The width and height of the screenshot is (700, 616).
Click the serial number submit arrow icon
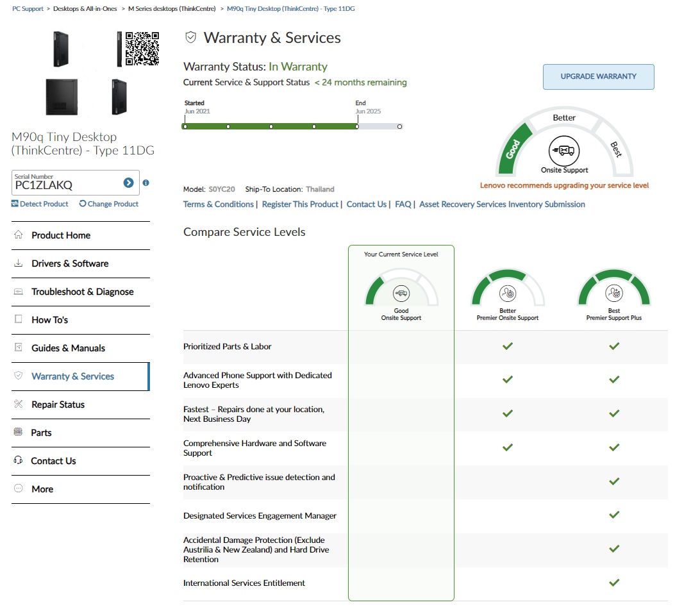pos(128,183)
